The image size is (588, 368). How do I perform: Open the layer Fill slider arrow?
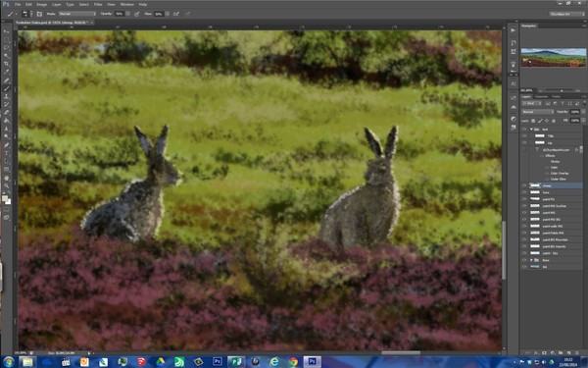tap(583, 121)
